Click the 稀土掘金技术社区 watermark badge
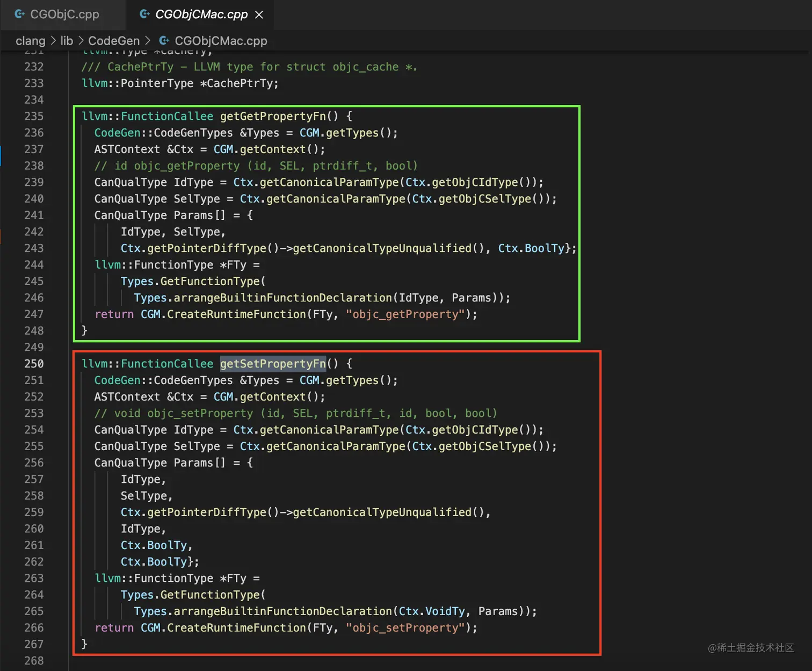 click(x=750, y=648)
